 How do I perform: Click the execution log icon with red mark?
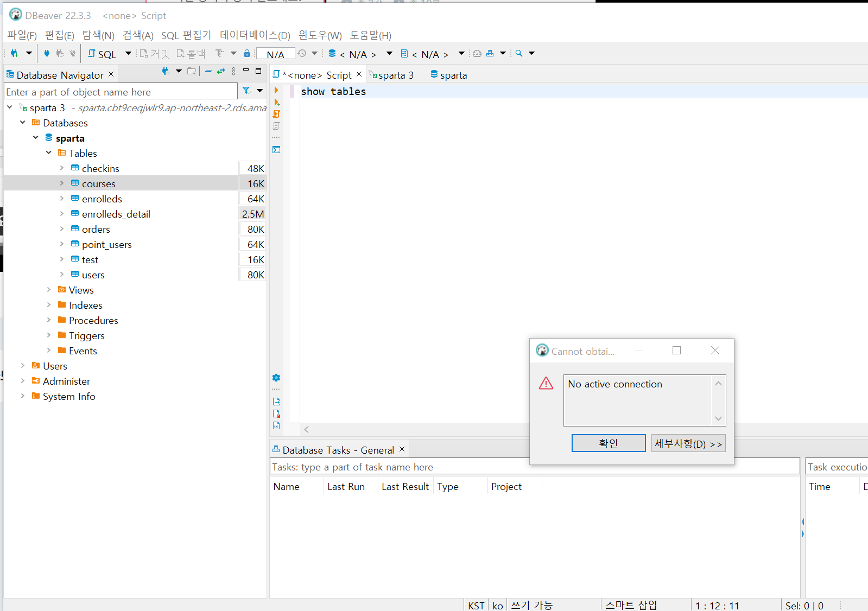[276, 413]
